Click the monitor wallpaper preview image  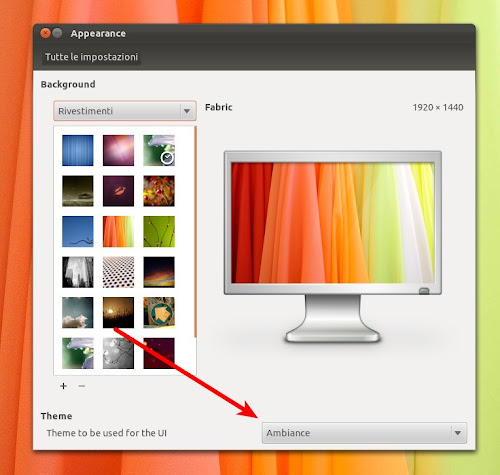coord(333,223)
